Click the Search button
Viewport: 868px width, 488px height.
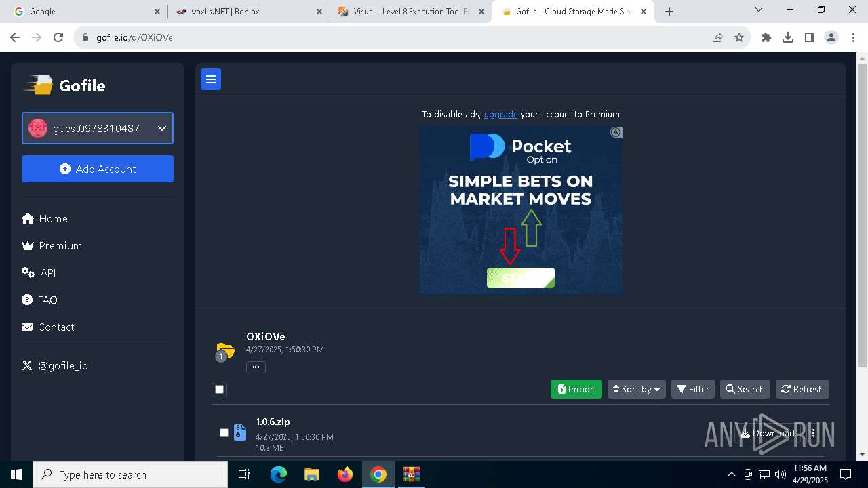[745, 389]
